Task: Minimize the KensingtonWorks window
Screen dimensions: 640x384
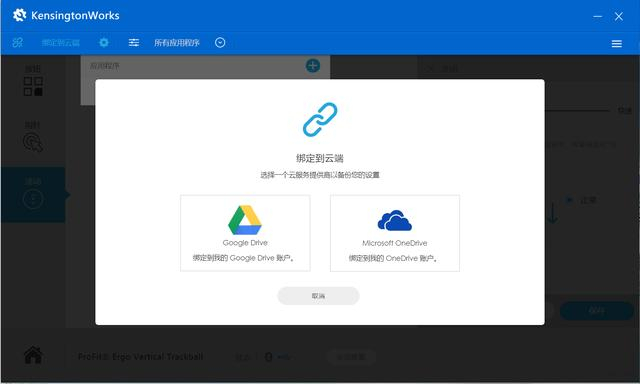Action: coord(598,16)
